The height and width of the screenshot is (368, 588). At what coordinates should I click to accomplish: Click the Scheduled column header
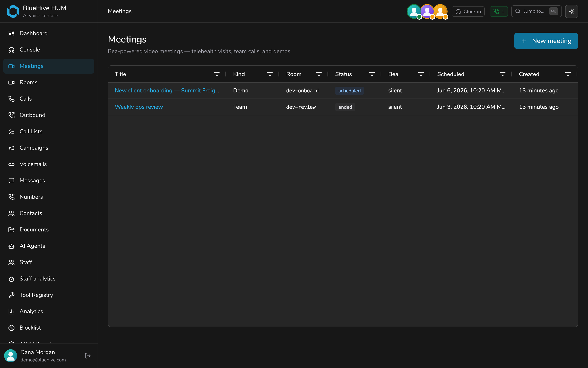(x=451, y=74)
